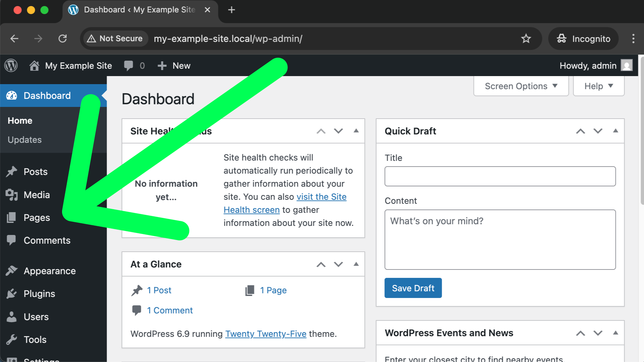Move Quick Draft panel down with chevron

[598, 131]
